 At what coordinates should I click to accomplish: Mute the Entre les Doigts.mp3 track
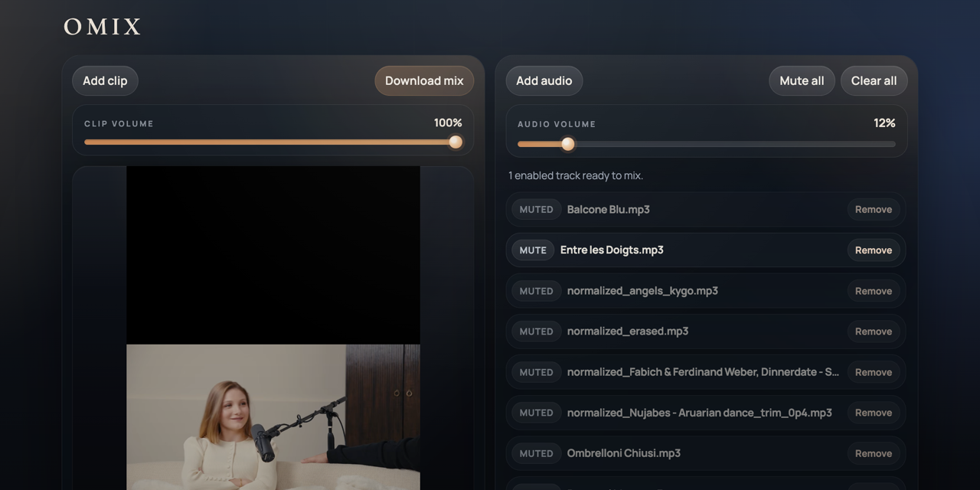pyautogui.click(x=533, y=250)
